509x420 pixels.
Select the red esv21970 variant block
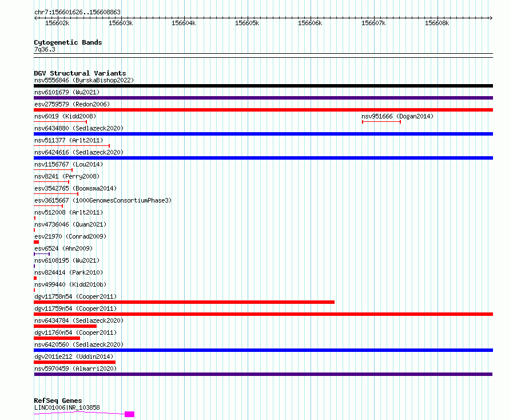[x=37, y=242]
